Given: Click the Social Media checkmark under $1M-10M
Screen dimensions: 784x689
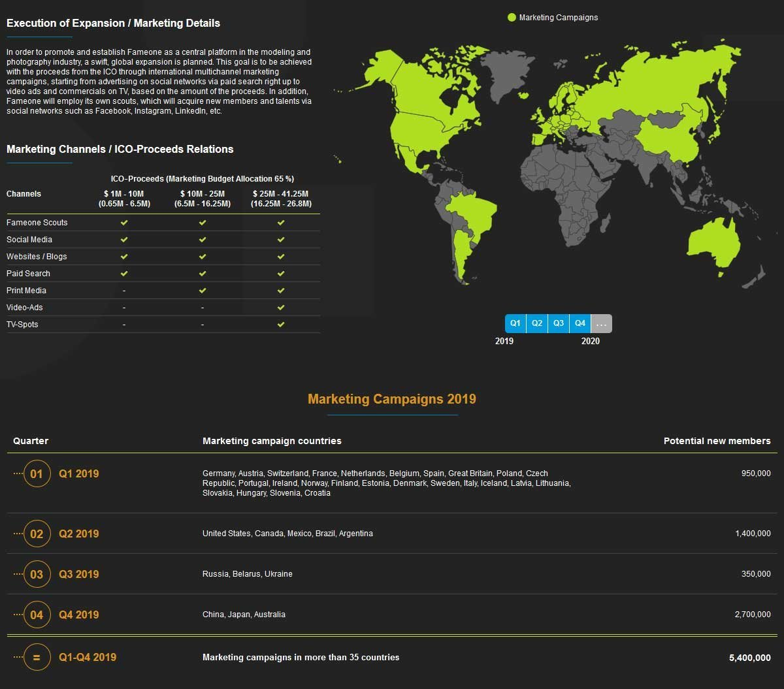Looking at the screenshot, I should [x=124, y=240].
